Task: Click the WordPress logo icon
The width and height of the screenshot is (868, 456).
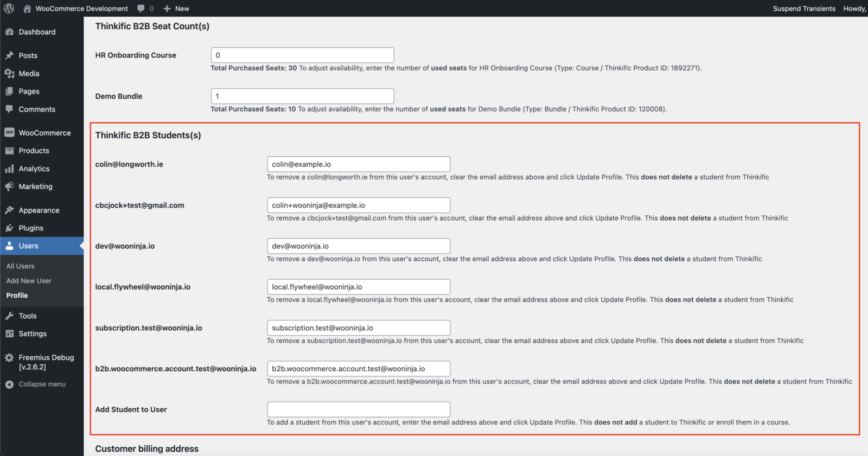Action: click(x=9, y=8)
